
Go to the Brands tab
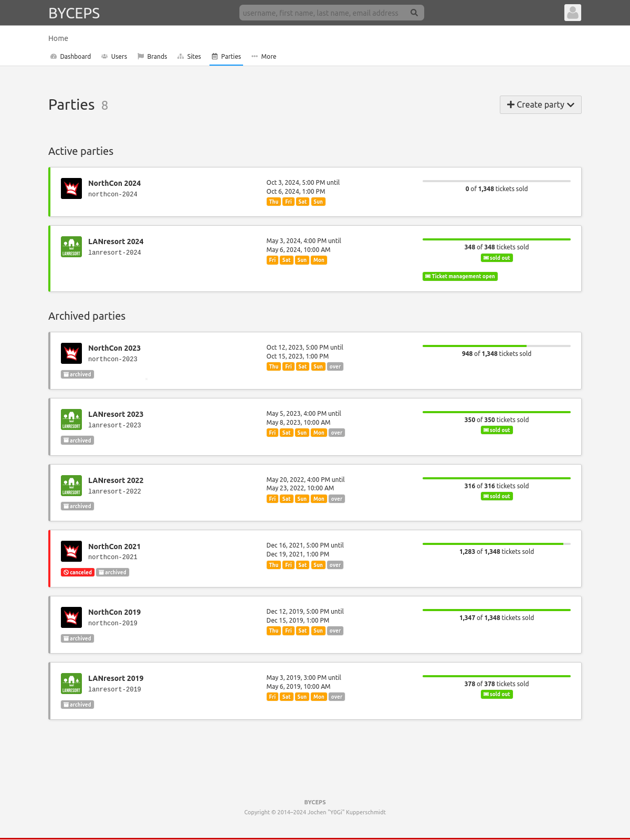152,56
